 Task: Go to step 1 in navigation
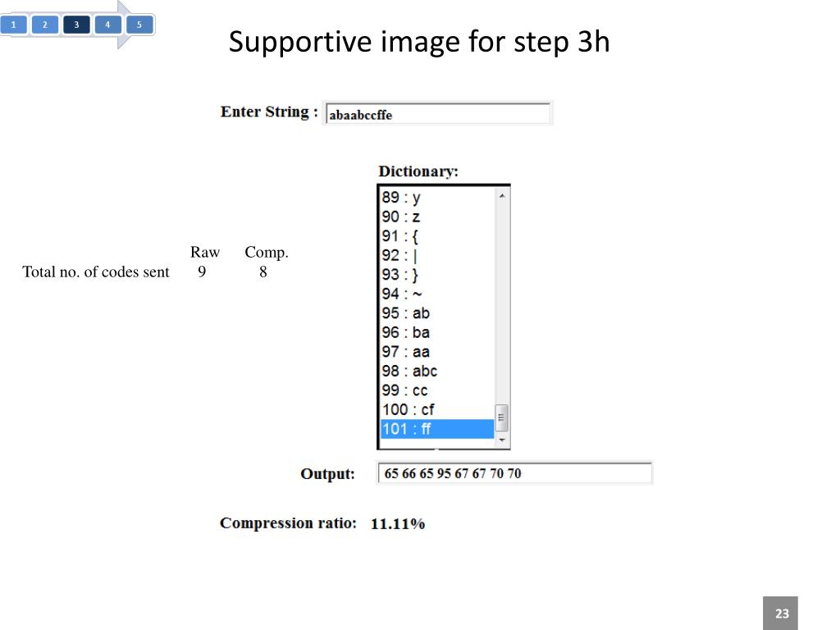pyautogui.click(x=13, y=25)
